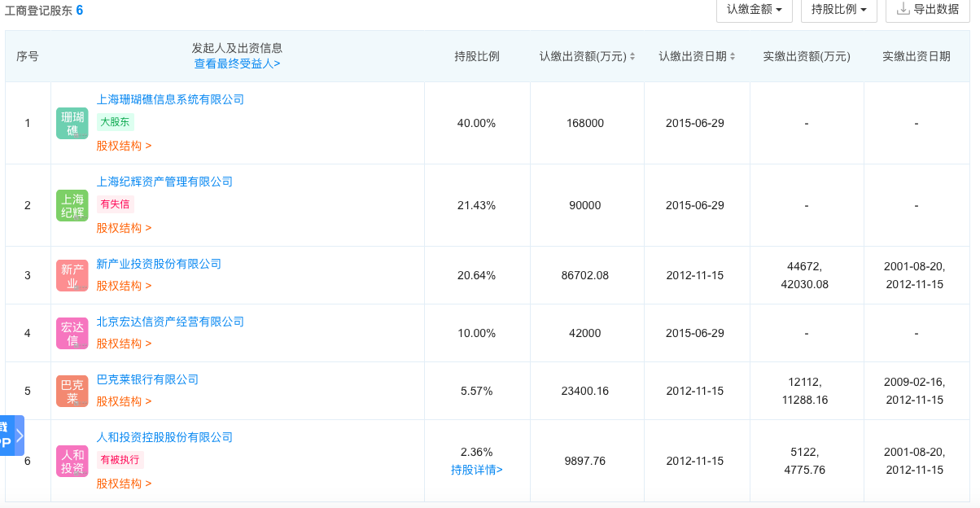Click the 巴克莱 orange logo icon
Screen dimensions: 980x508
tap(72, 391)
